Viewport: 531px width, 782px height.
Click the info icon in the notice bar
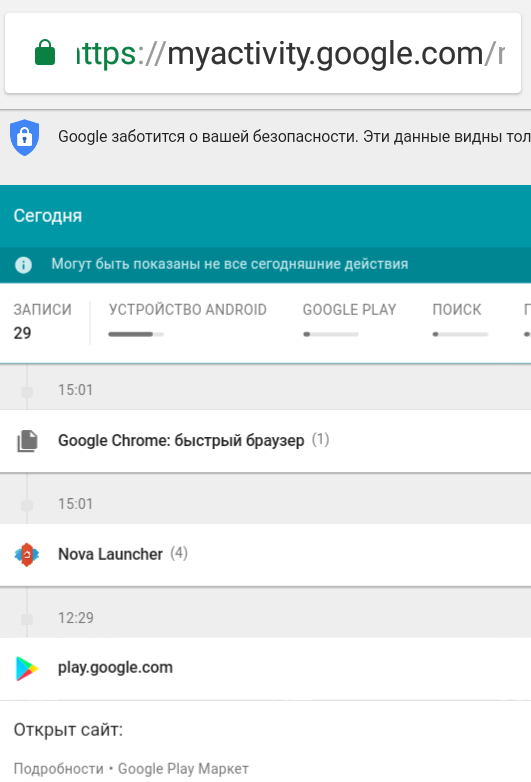point(23,264)
